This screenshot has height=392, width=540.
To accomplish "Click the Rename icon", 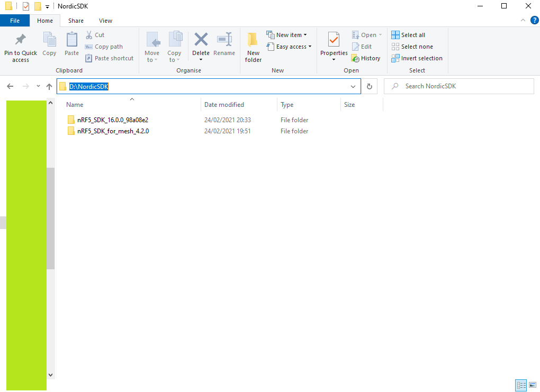I will [x=224, y=40].
